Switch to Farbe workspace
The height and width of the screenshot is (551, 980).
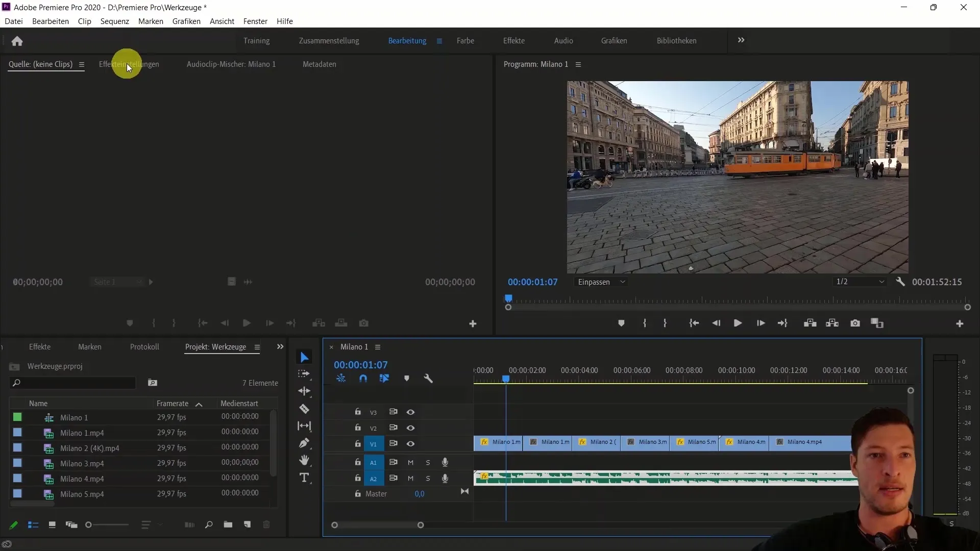(465, 41)
